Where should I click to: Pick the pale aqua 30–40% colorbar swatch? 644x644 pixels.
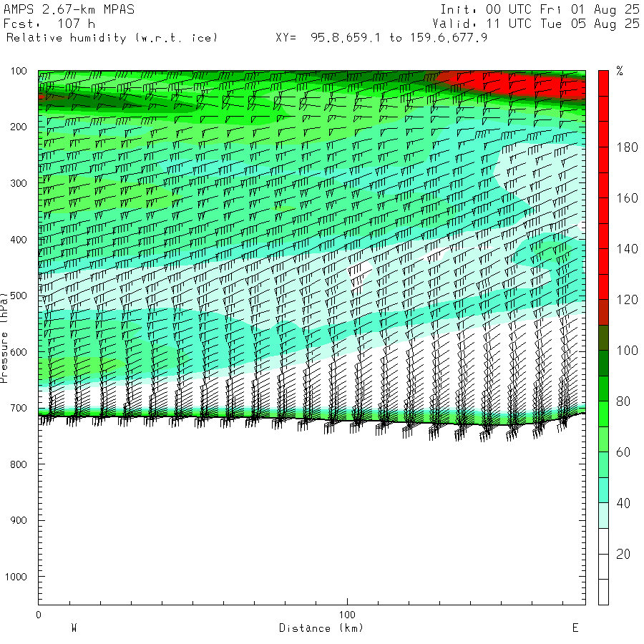pyautogui.click(x=603, y=516)
